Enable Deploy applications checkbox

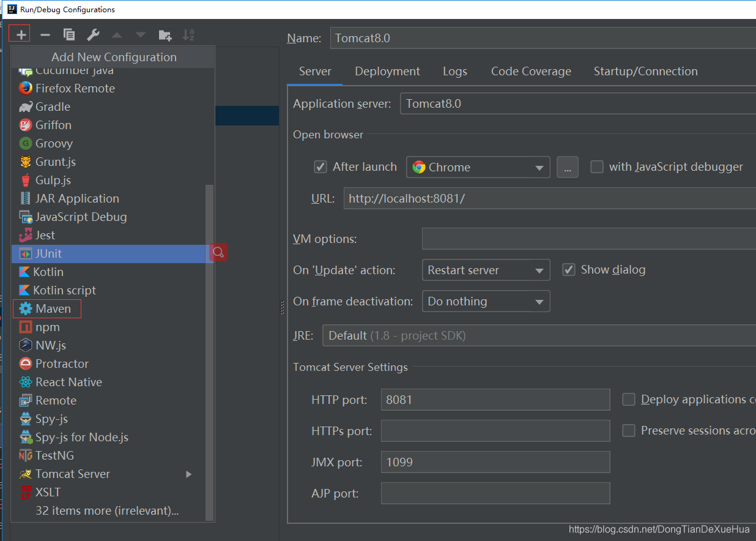pyautogui.click(x=629, y=399)
